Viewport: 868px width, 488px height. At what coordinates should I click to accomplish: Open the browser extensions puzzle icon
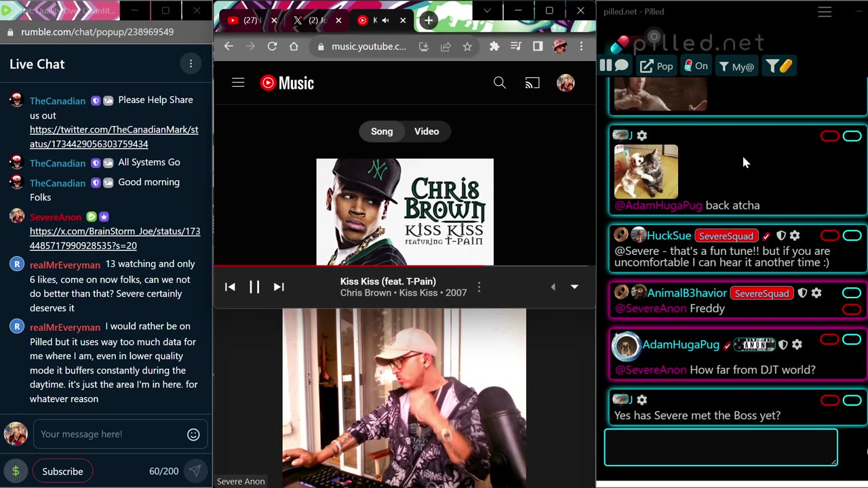[x=494, y=46]
